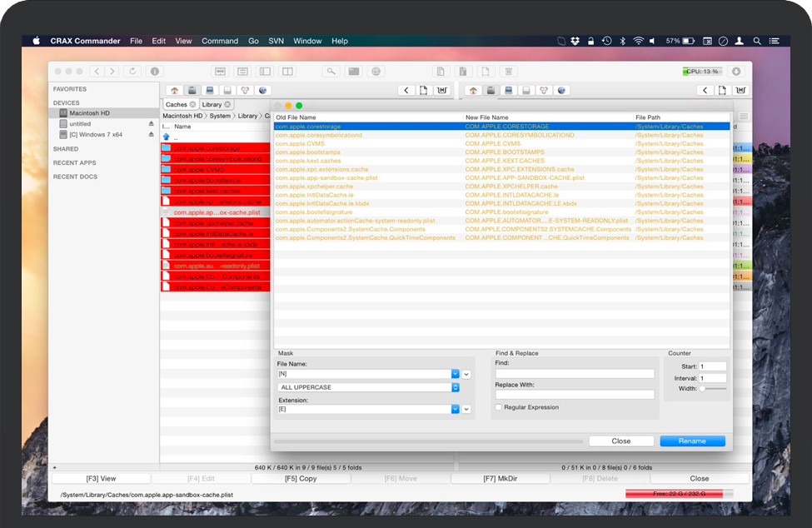Switch to the Library tab
Image resolution: width=812 pixels, height=528 pixels.
pyautogui.click(x=212, y=104)
